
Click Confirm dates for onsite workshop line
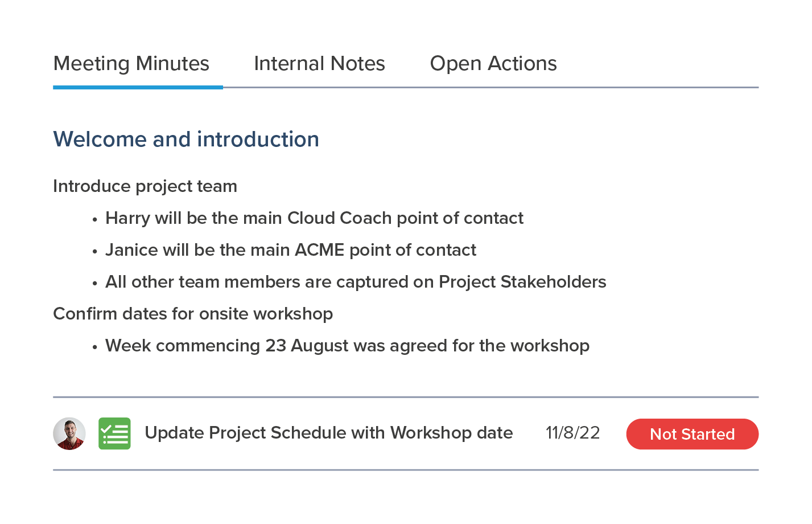(x=193, y=314)
